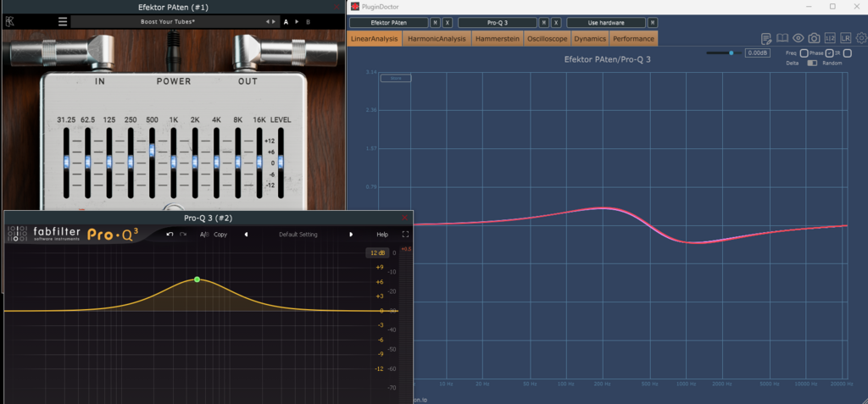
Task: Click Copy in Pro-Q 3
Action: coord(220,234)
